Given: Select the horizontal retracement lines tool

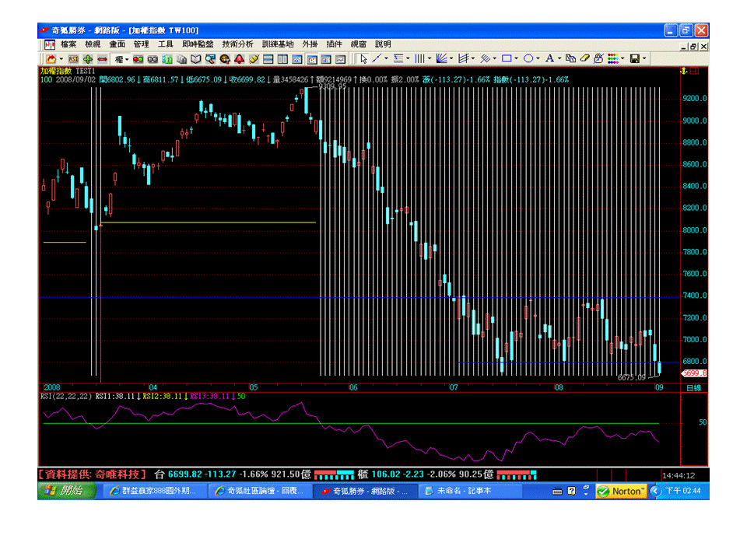Looking at the screenshot, I should pyautogui.click(x=398, y=58).
